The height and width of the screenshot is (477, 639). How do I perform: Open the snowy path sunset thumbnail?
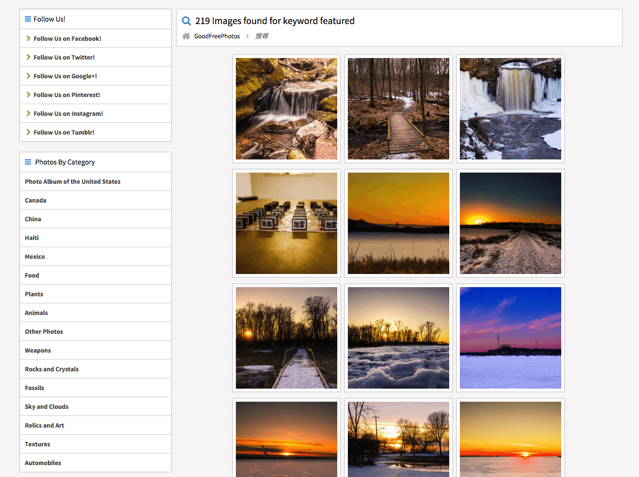click(x=510, y=223)
